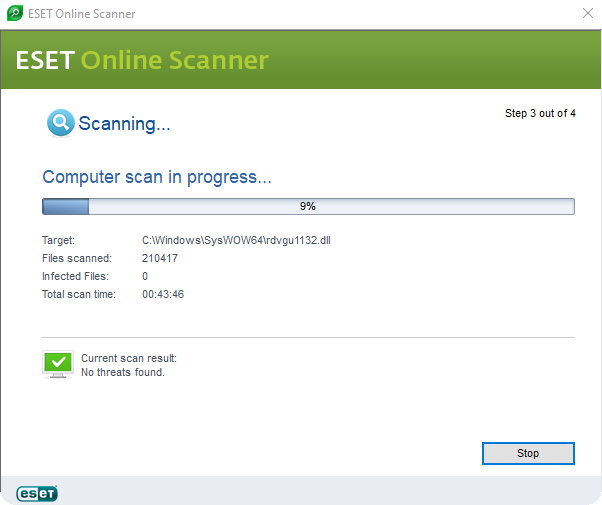602x505 pixels.
Task: Click the ESET logo in bottom-left corner
Action: pyautogui.click(x=37, y=492)
